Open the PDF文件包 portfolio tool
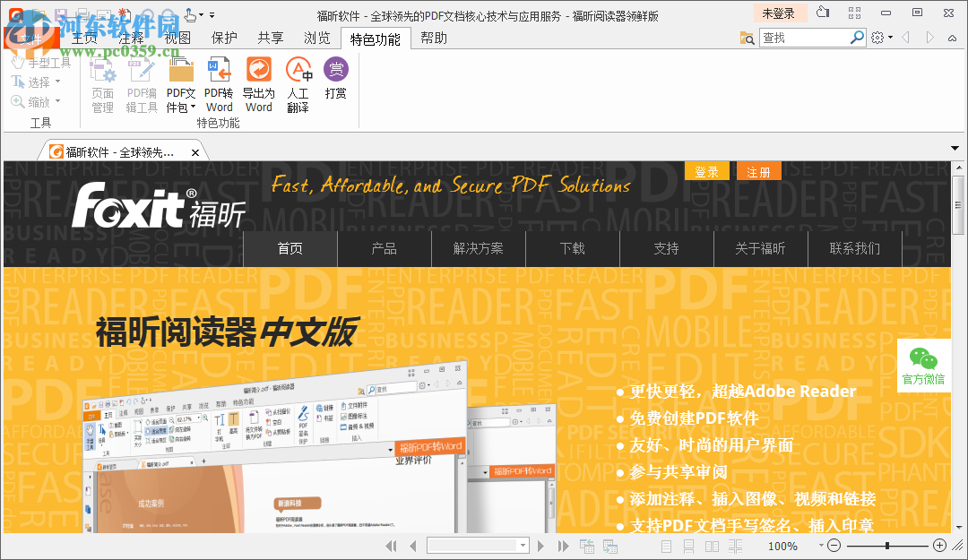Viewport: 968px width, 560px height. point(181,85)
